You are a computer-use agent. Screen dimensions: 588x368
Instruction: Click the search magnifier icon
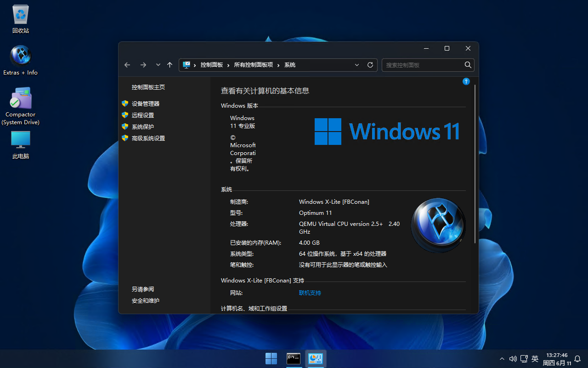[468, 65]
